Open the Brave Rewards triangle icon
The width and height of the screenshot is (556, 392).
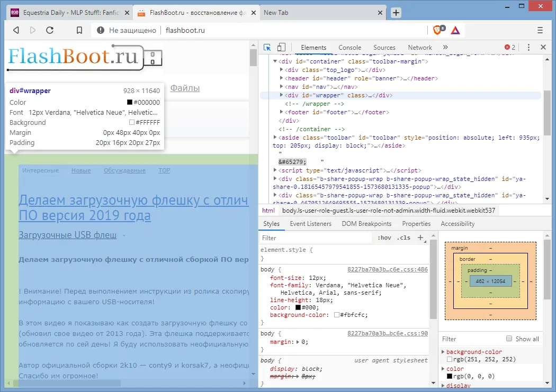455,30
